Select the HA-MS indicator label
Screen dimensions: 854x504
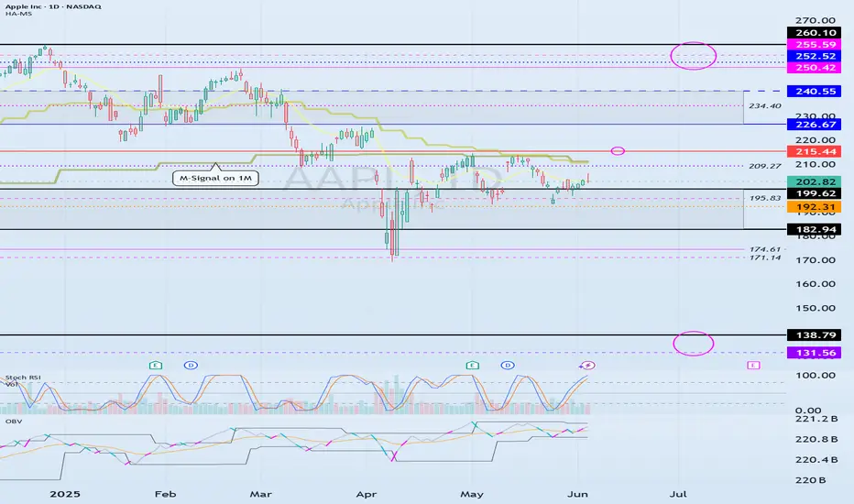(18, 14)
